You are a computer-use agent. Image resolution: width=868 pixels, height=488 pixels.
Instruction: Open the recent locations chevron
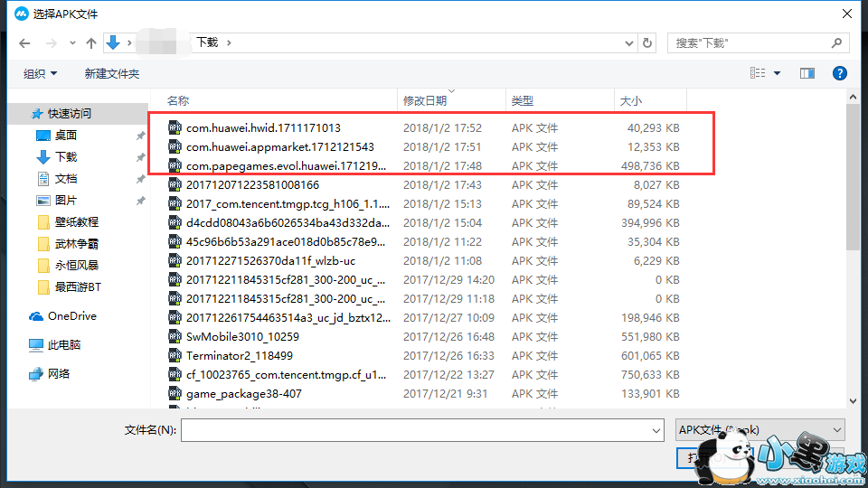[72, 43]
